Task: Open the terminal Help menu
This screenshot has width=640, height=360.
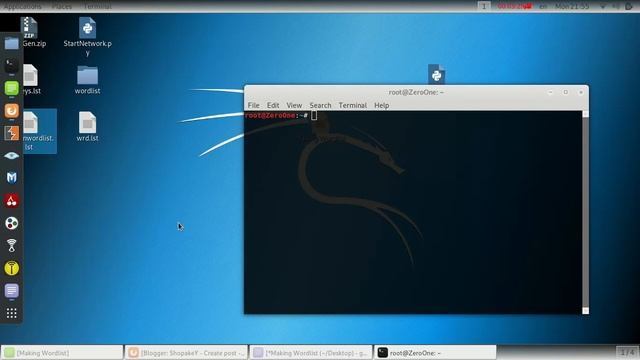Action: point(382,105)
